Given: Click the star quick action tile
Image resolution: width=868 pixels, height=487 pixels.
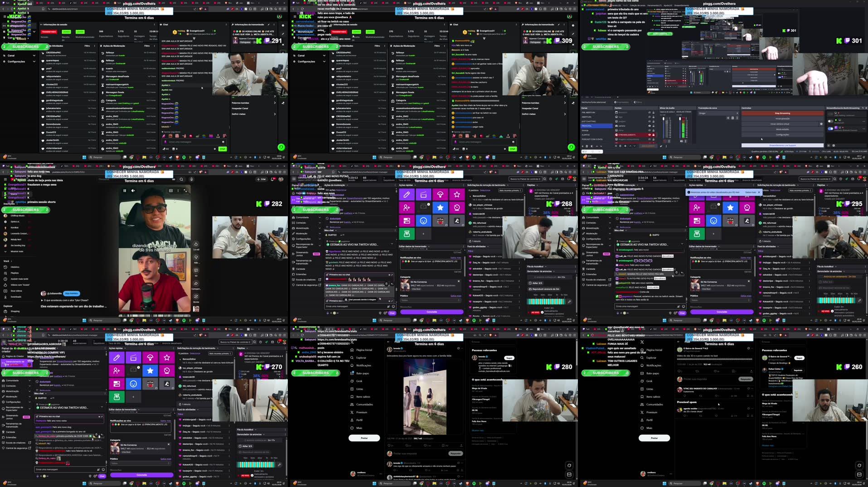Looking at the screenshot, I should [440, 207].
